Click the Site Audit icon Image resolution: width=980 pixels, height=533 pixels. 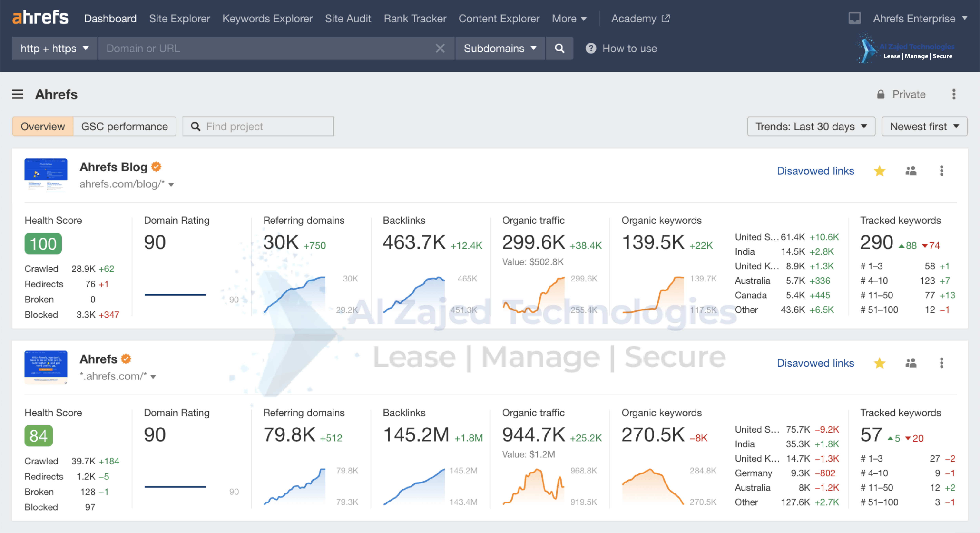point(348,18)
